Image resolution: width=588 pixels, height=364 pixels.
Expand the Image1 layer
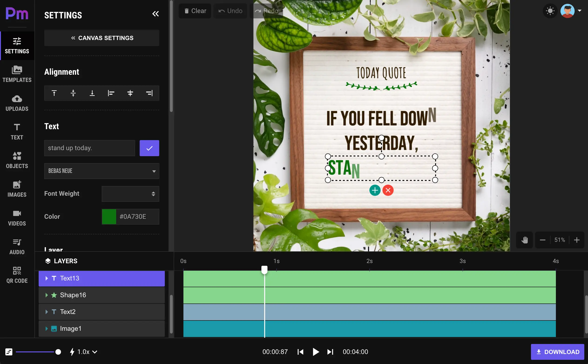47,329
